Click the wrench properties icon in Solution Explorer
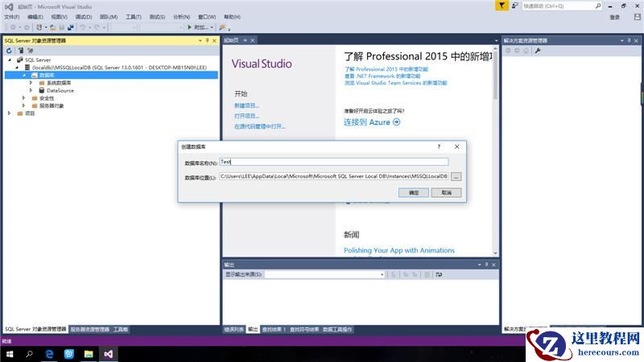 click(537, 51)
